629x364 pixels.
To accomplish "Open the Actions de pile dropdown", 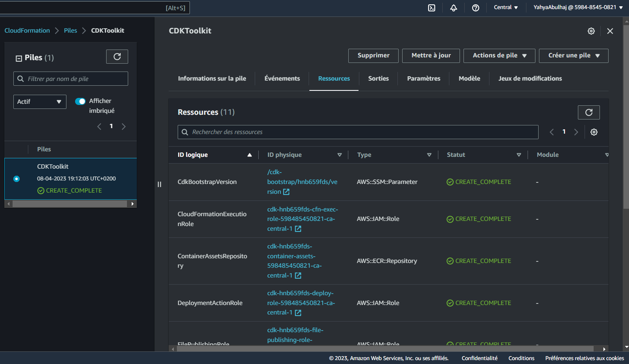I will [499, 56].
